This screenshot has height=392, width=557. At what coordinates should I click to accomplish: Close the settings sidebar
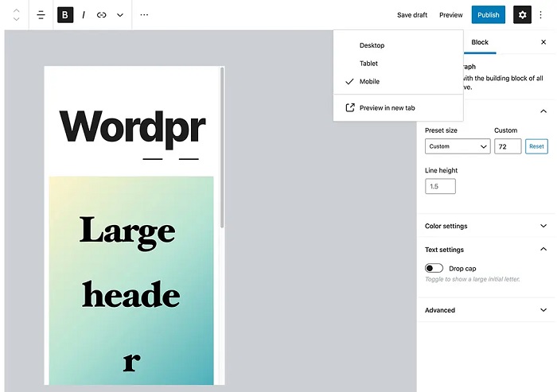click(543, 42)
